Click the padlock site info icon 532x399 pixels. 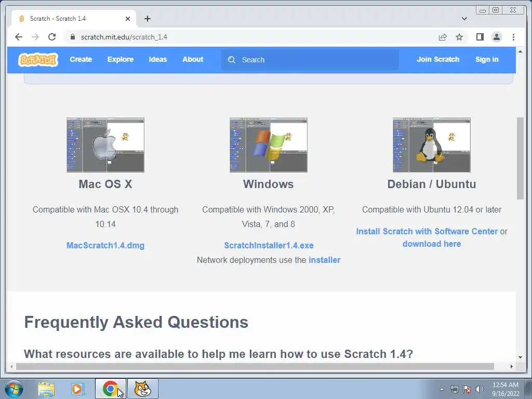[x=73, y=37]
